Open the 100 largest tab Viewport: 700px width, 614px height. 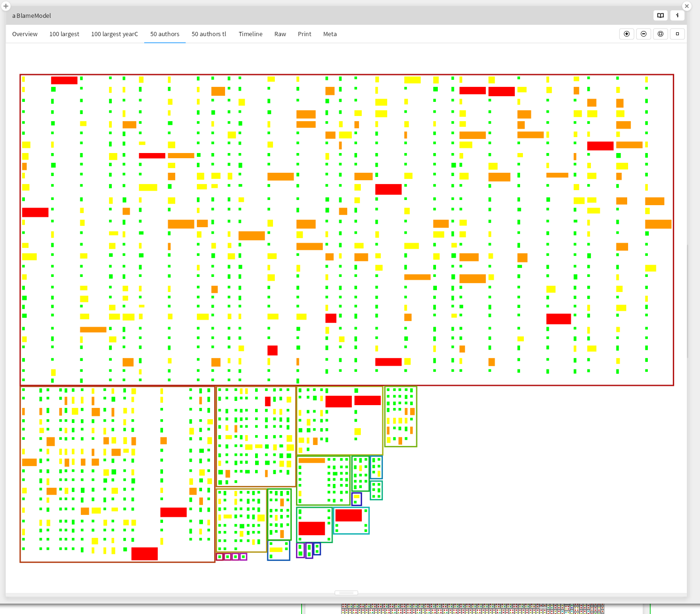click(x=64, y=34)
